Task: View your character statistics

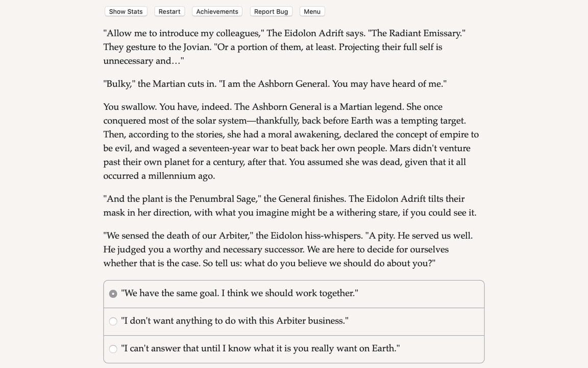Action: click(x=126, y=11)
